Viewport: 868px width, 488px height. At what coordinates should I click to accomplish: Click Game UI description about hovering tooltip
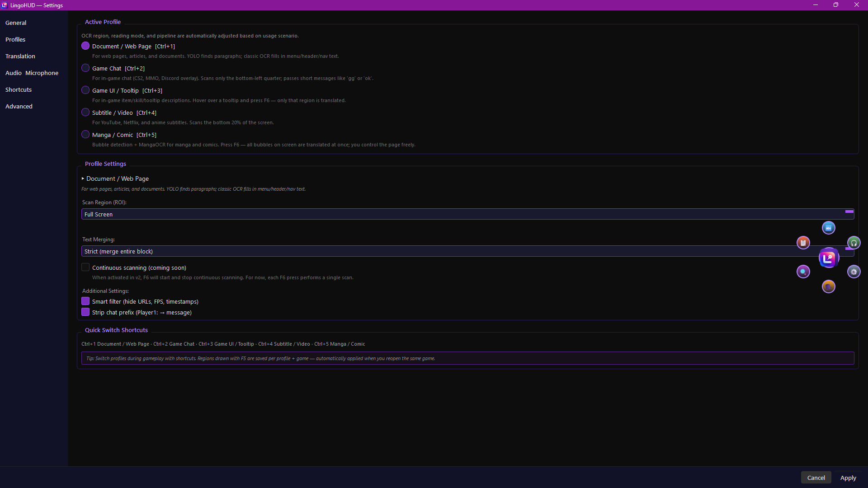point(219,100)
